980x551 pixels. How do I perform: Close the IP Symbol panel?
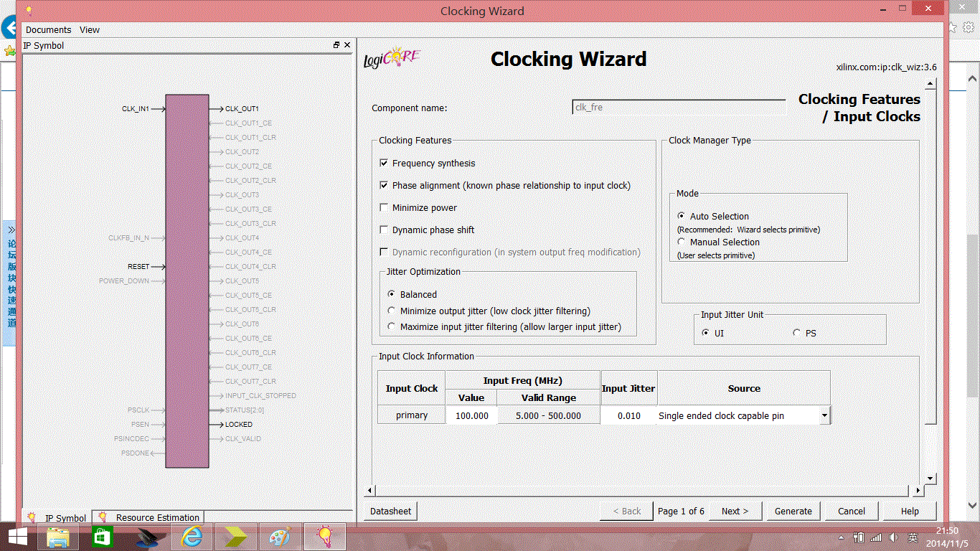[347, 45]
